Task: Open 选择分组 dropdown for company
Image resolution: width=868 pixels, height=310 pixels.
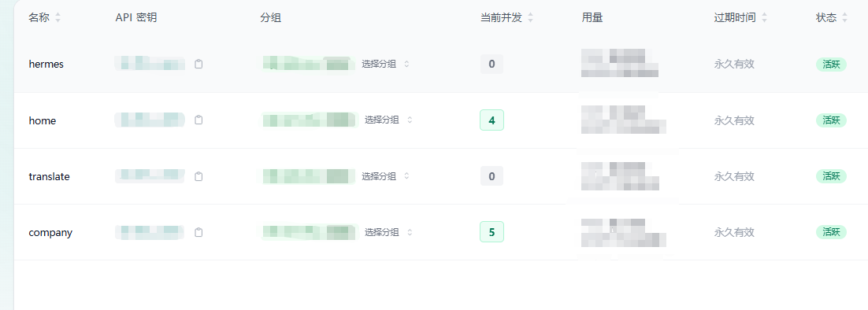Action: tap(388, 233)
